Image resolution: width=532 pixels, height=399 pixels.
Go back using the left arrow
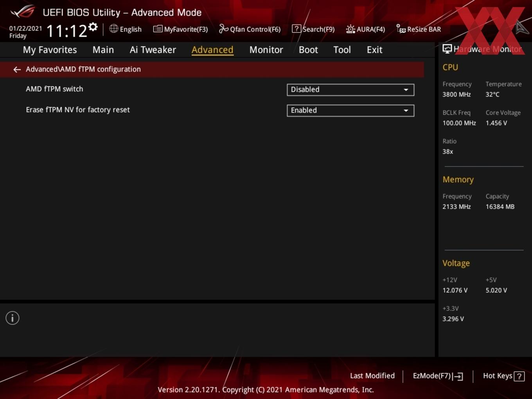(x=17, y=70)
